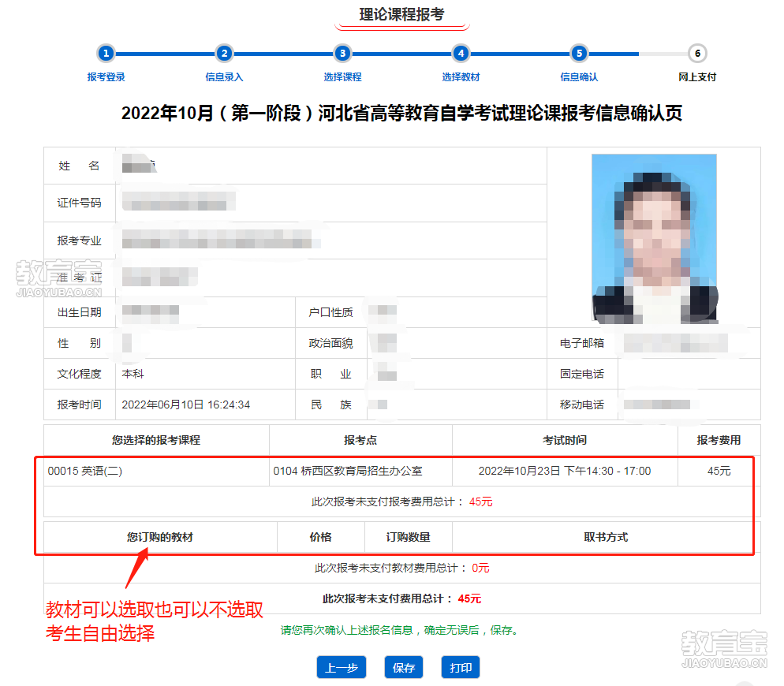Click the 价格 column header
The width and height of the screenshot is (784, 686).
coord(320,537)
